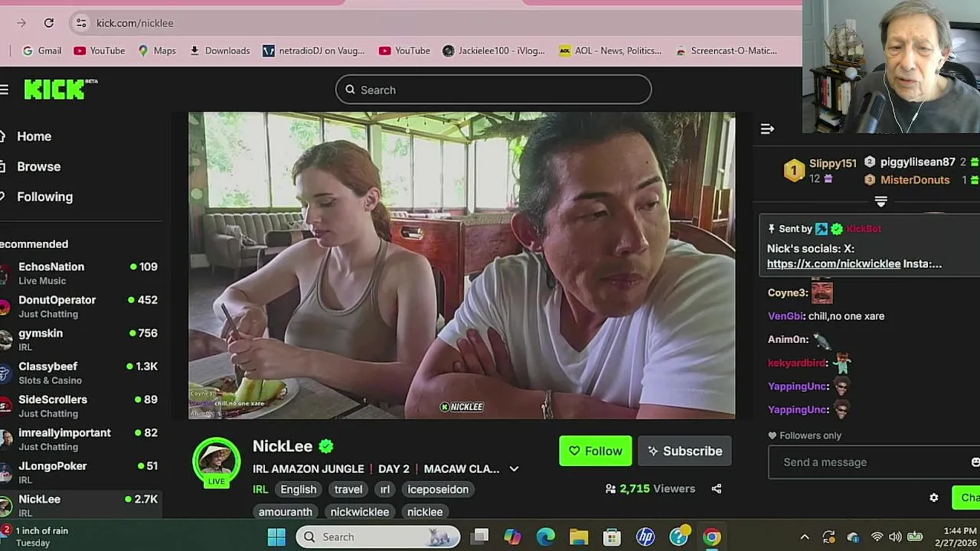Screen dimensions: 980x551
Task: Follow the NickLee channel
Action: pyautogui.click(x=596, y=451)
